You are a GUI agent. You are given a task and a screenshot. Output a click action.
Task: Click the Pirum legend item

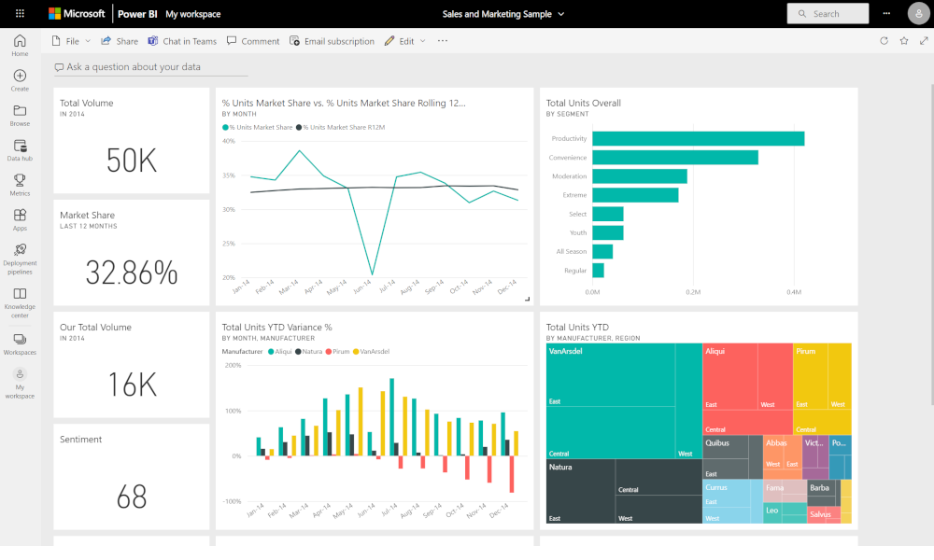[x=338, y=352]
